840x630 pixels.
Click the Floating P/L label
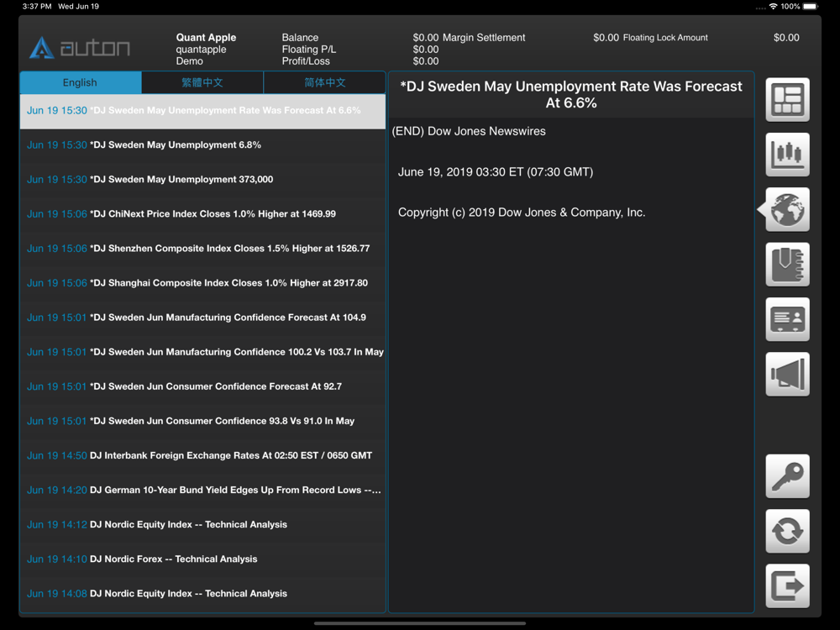[308, 50]
